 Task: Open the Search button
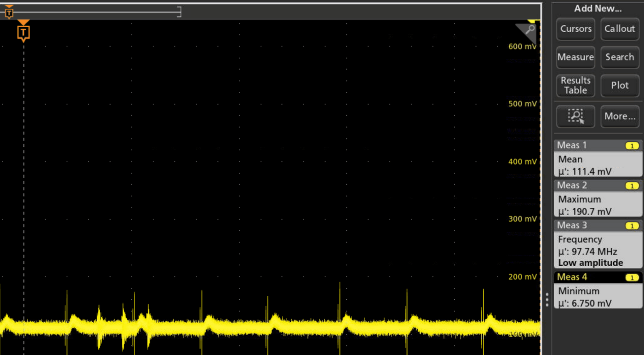click(620, 58)
